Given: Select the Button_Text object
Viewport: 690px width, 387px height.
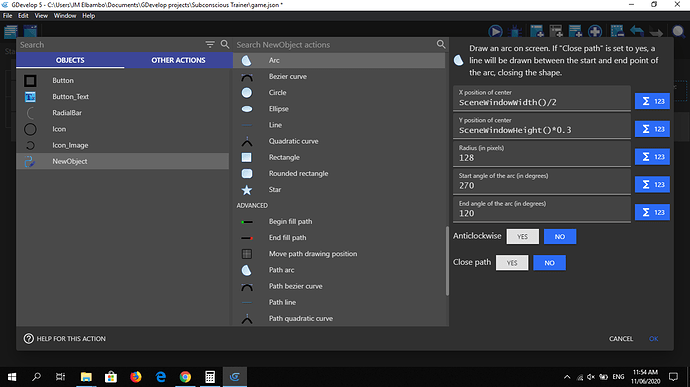Looking at the screenshot, I should pyautogui.click(x=122, y=96).
